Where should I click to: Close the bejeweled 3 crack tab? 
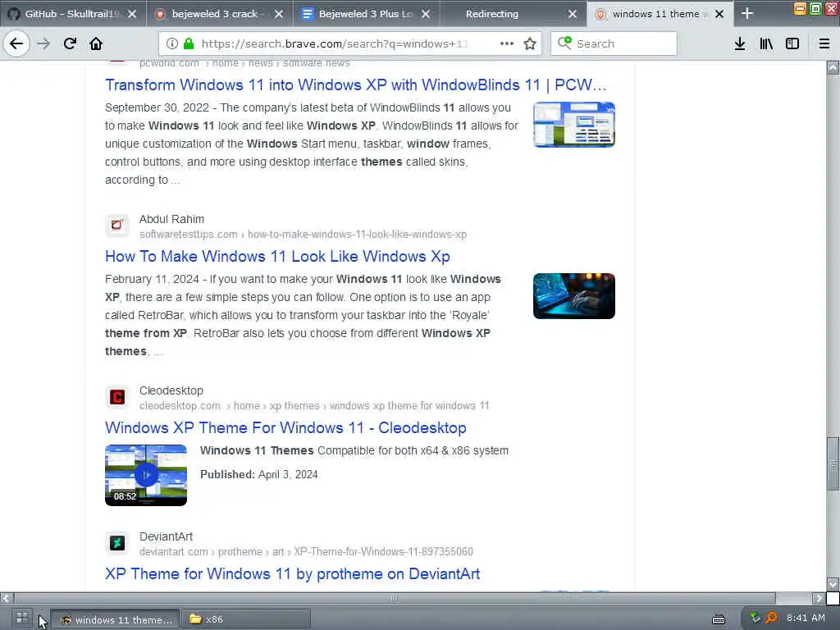(279, 14)
